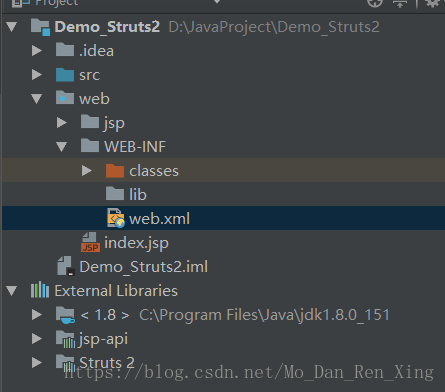Select the web.xml file name

click(159, 219)
